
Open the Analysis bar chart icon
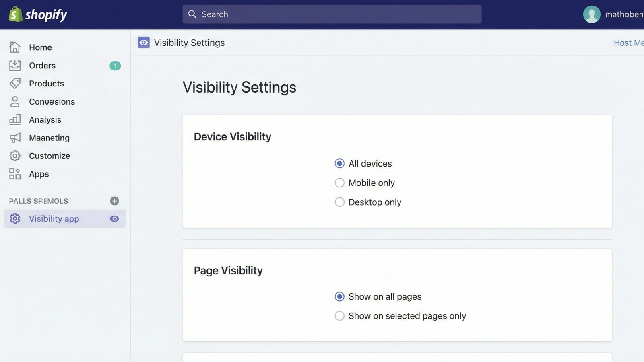pyautogui.click(x=14, y=119)
